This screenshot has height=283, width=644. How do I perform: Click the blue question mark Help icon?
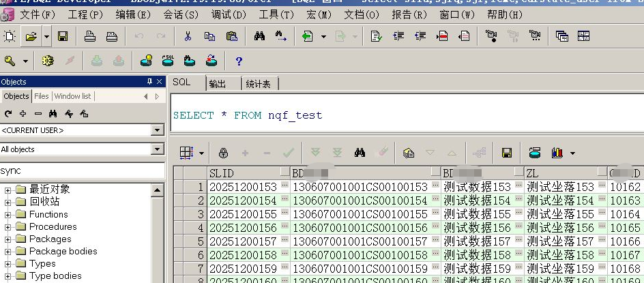(x=239, y=61)
